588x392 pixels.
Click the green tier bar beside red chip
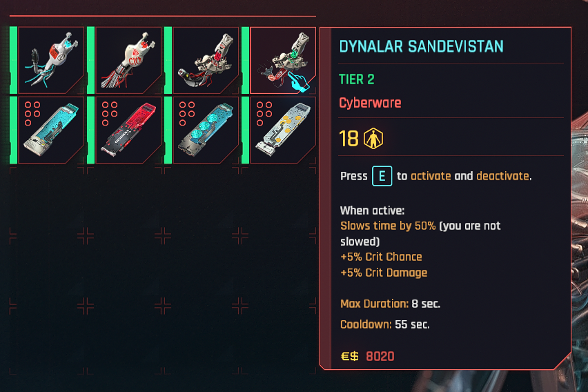90,130
